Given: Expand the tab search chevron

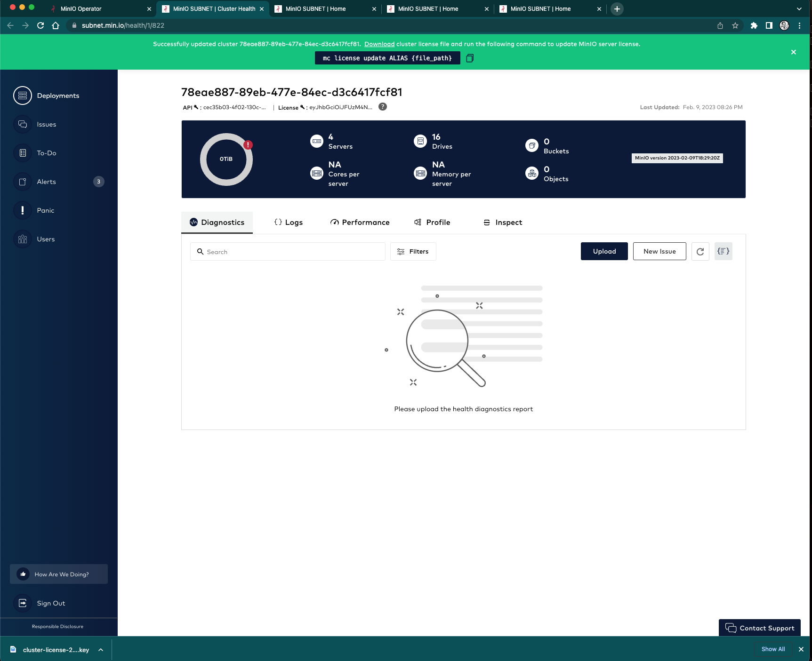Looking at the screenshot, I should (x=799, y=9).
